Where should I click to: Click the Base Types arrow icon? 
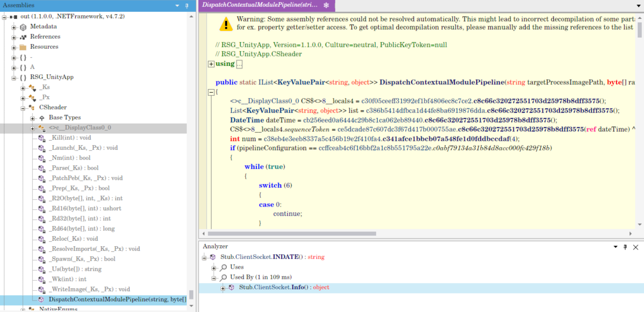[42, 118]
